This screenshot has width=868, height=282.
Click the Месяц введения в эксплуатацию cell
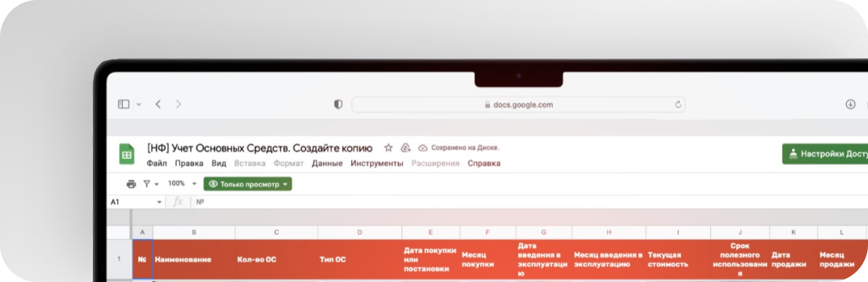tap(609, 258)
